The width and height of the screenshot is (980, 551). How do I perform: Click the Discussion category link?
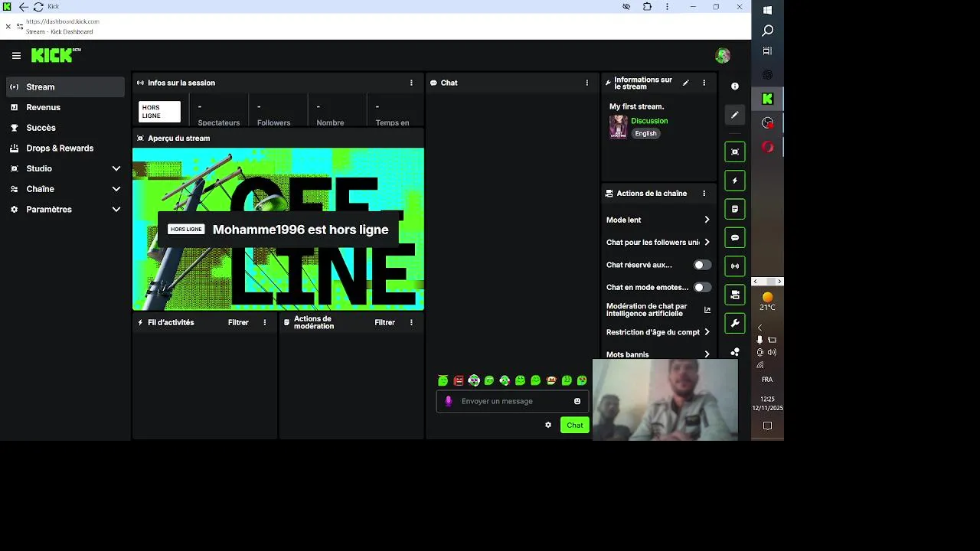click(x=649, y=121)
